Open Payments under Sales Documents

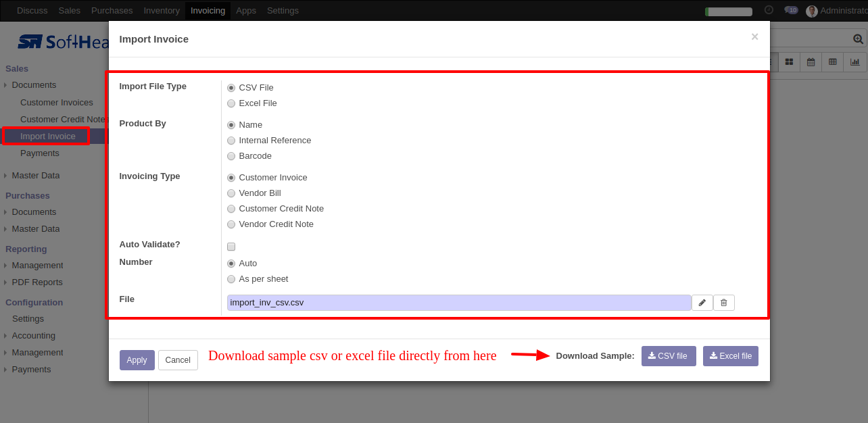tap(40, 153)
